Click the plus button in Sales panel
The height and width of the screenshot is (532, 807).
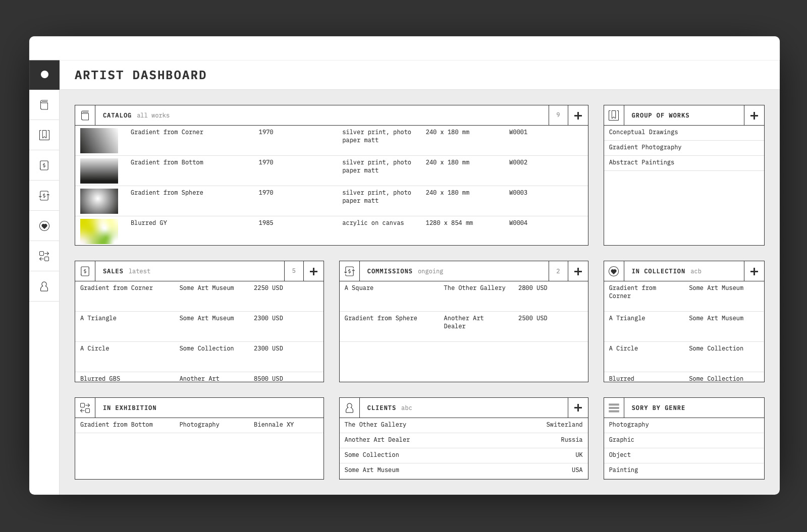(x=313, y=271)
